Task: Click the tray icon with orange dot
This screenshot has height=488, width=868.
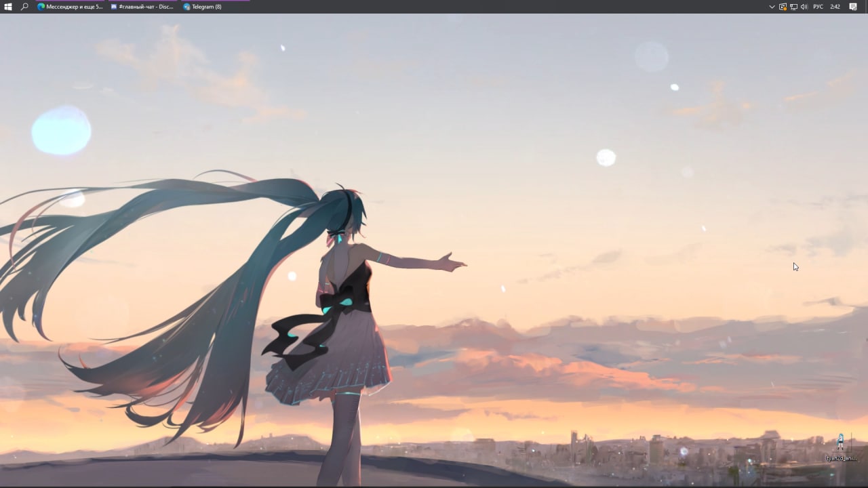Action: 783,7
